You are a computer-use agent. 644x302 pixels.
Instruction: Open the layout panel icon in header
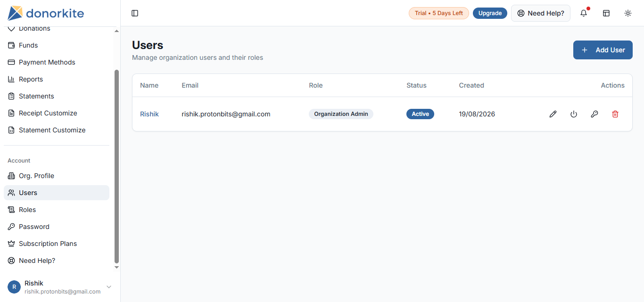click(x=606, y=13)
